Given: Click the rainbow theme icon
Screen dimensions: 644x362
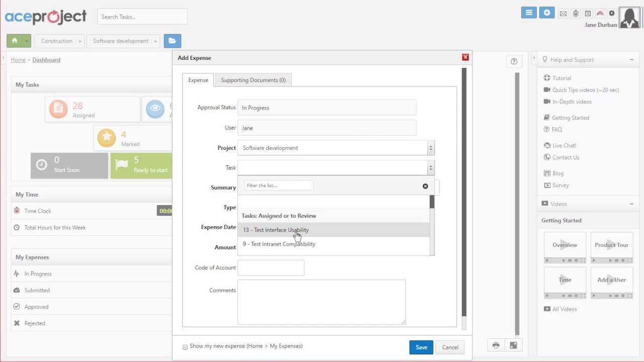Looking at the screenshot, I should coord(600,14).
